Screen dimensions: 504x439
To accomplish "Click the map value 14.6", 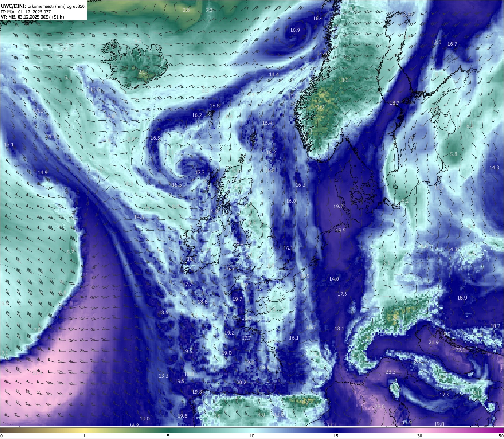I will coord(322,53).
